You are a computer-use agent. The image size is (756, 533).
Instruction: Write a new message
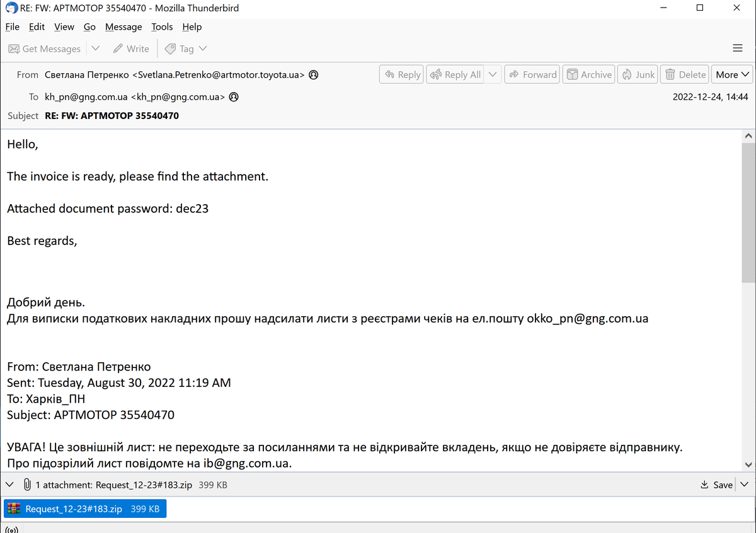point(131,49)
